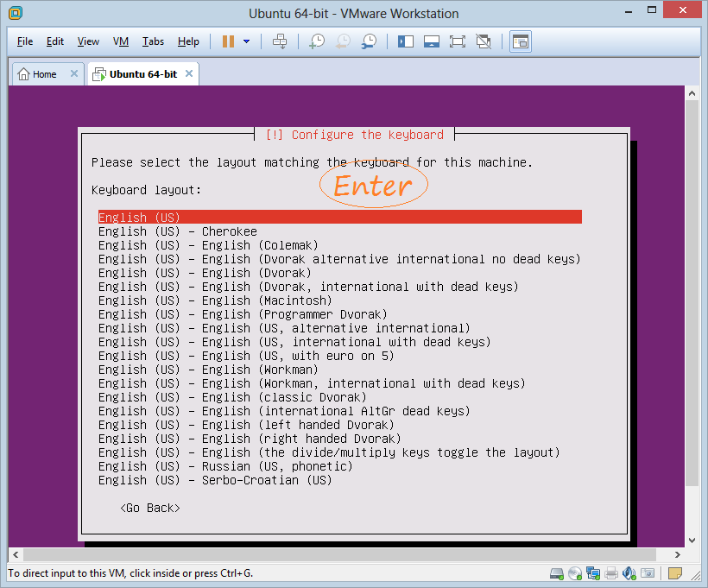Click the hard disk status icon
Screen dimensions: 708x588
557,573
